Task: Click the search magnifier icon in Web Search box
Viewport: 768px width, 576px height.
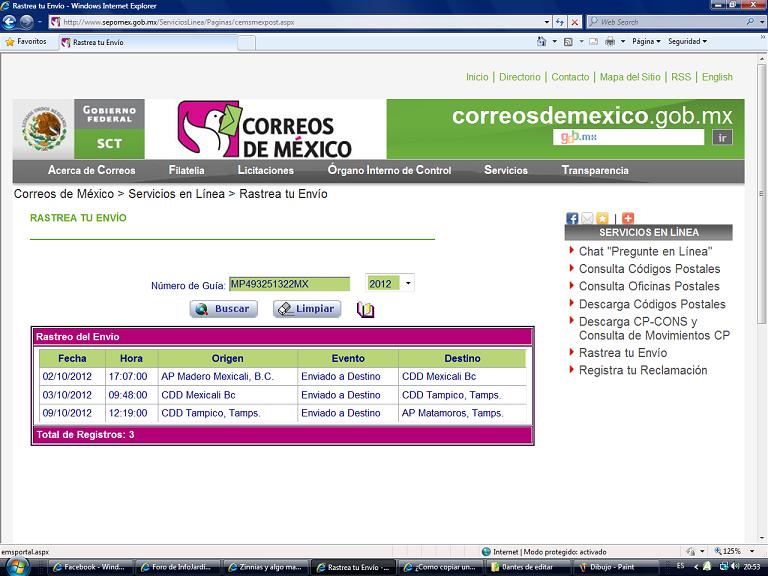Action: [750, 22]
